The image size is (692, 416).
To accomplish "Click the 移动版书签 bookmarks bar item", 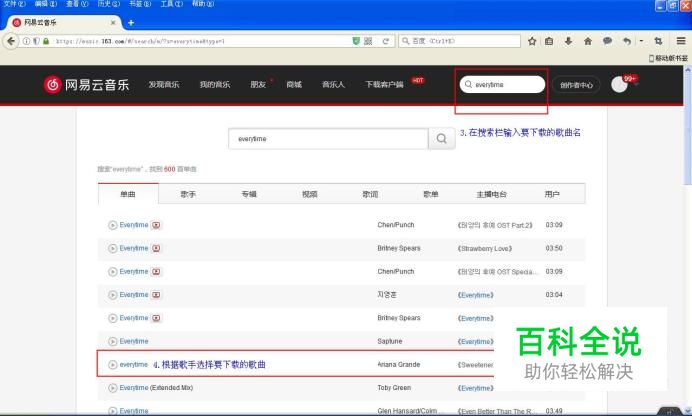I will (x=668, y=58).
